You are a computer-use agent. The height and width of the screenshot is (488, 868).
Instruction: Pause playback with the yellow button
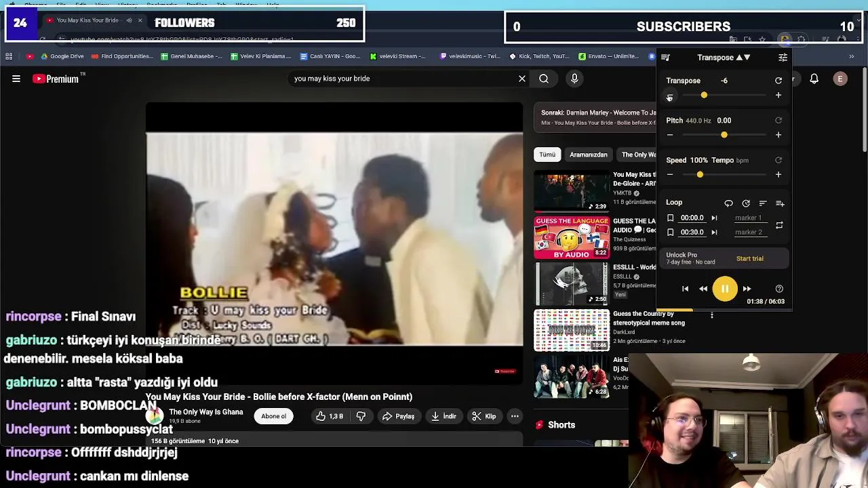(725, 289)
